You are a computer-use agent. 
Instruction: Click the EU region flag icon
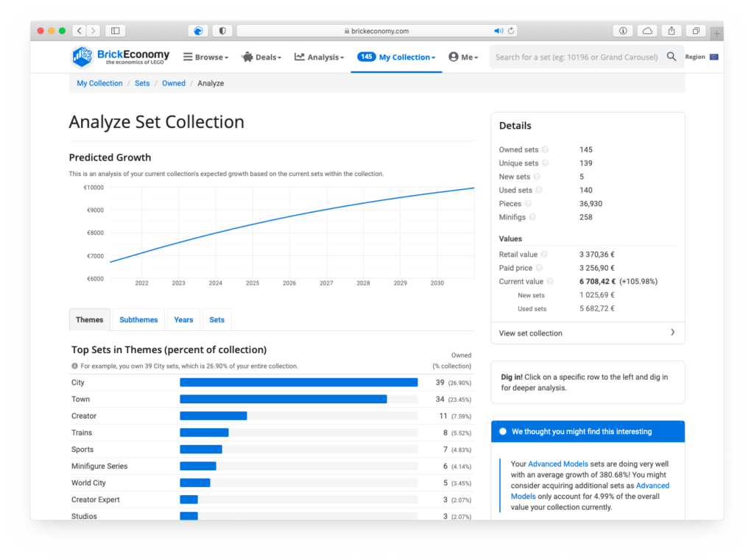point(714,57)
